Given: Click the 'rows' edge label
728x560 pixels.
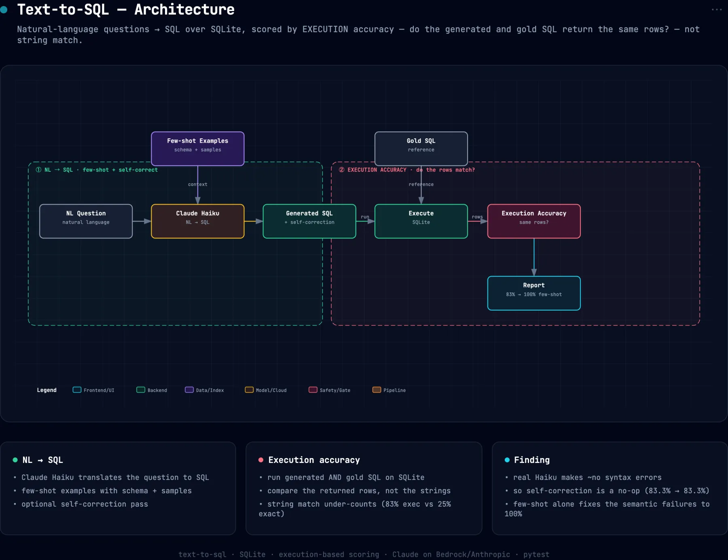Looking at the screenshot, I should (477, 217).
